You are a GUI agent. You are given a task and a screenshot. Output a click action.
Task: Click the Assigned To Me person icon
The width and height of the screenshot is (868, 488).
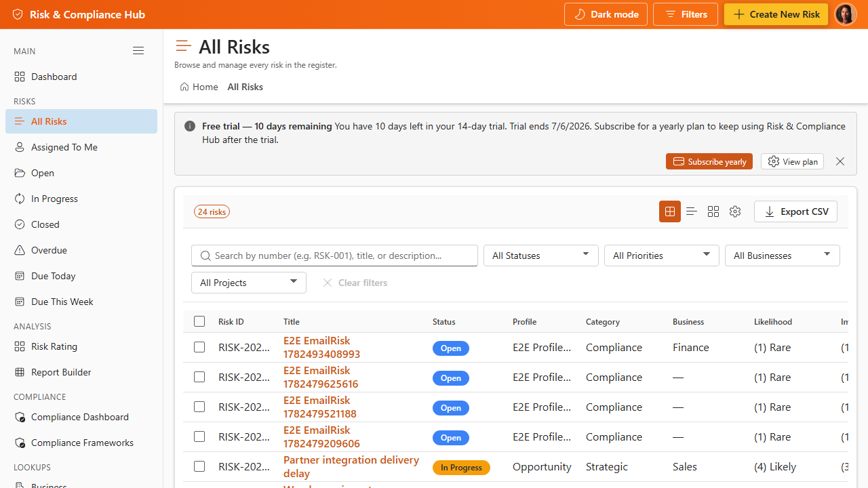tap(20, 147)
